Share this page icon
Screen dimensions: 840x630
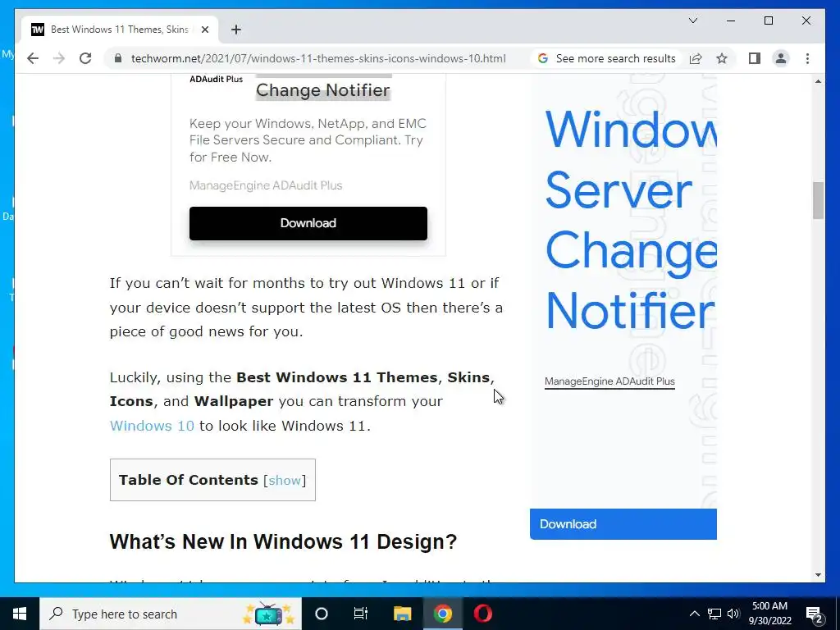[696, 58]
